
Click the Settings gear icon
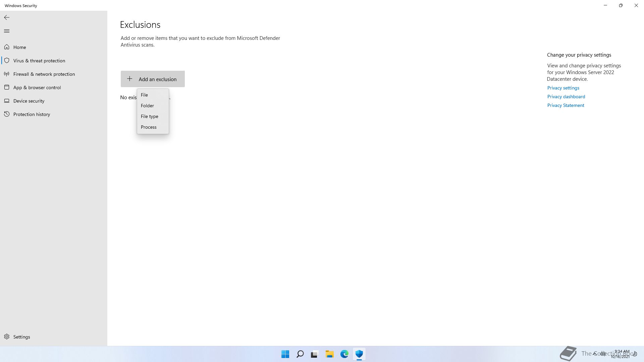7,337
